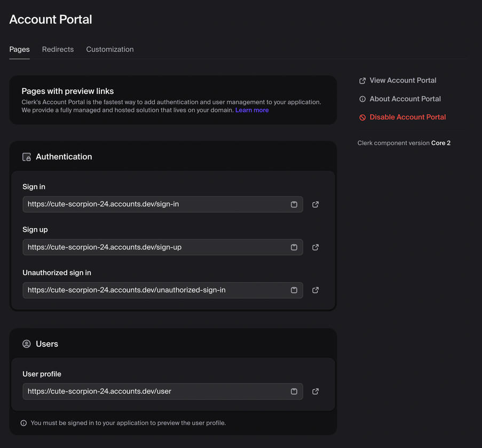Open the Learn more link
Screen dimensions: 482x448
pos(252,110)
